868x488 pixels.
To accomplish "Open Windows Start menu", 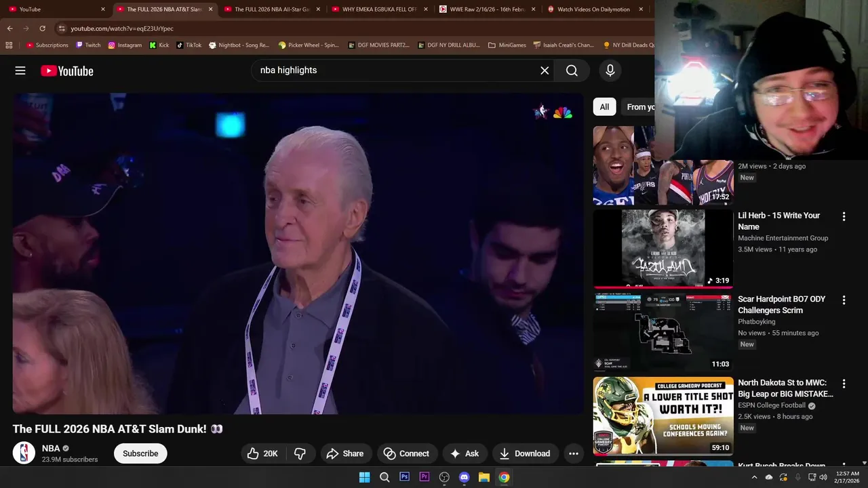I will pyautogui.click(x=364, y=477).
